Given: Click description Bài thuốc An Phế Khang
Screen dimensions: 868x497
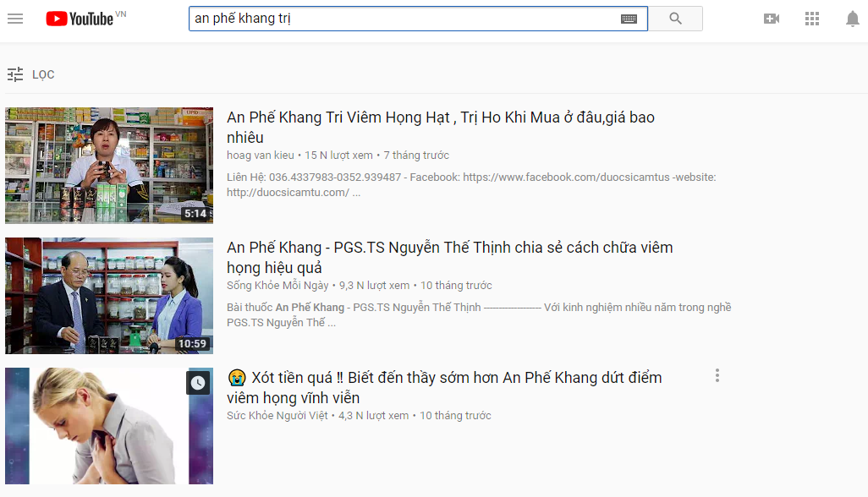Looking at the screenshot, I should pyautogui.click(x=479, y=314).
